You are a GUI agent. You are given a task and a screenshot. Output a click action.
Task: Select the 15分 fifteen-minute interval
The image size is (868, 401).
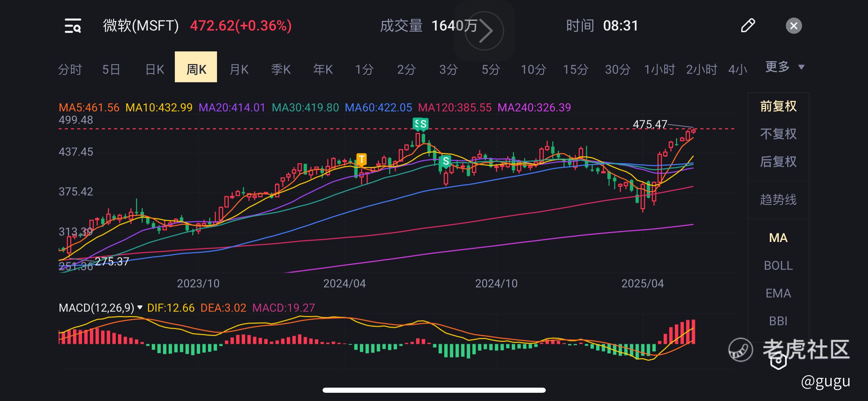tap(576, 70)
